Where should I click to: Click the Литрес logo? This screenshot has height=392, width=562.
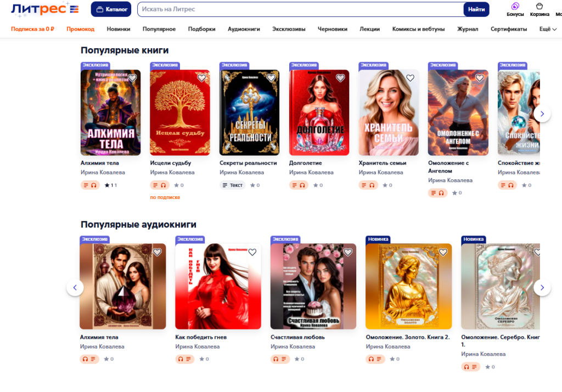[x=45, y=9]
